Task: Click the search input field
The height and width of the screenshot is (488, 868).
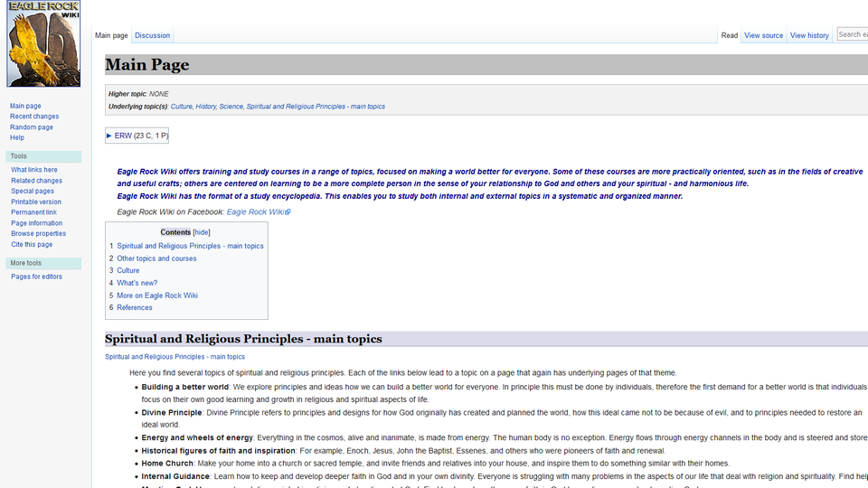Action: tap(852, 34)
